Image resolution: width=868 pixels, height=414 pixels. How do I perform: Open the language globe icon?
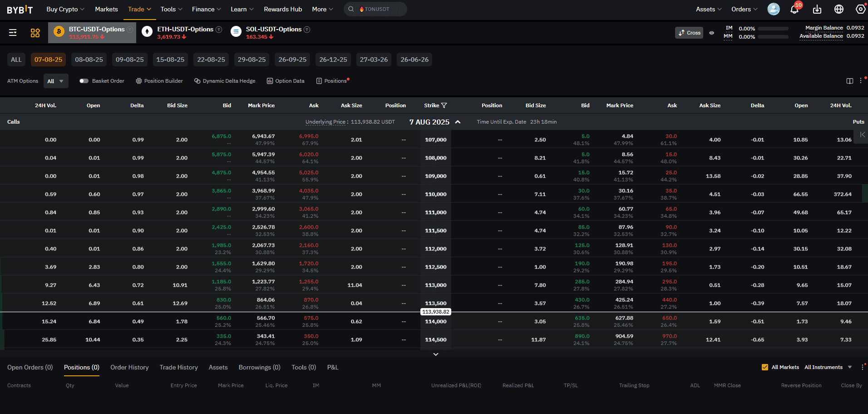[x=839, y=9]
